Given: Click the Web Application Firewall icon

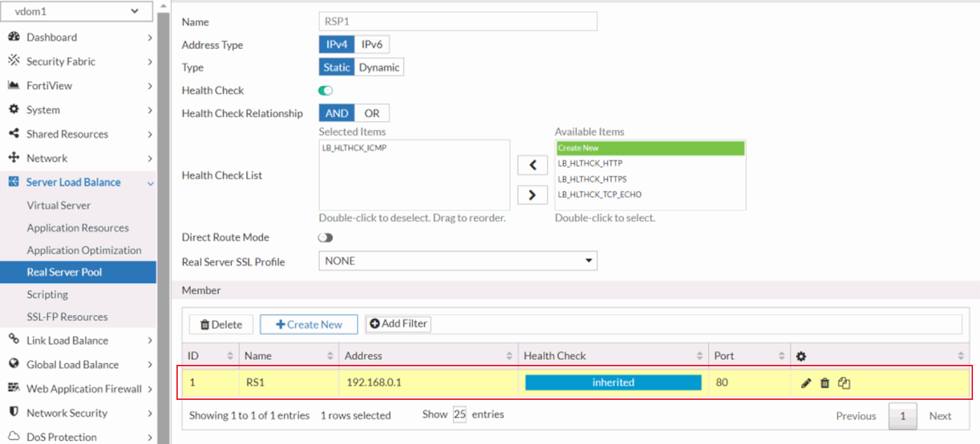Looking at the screenshot, I should [13, 389].
